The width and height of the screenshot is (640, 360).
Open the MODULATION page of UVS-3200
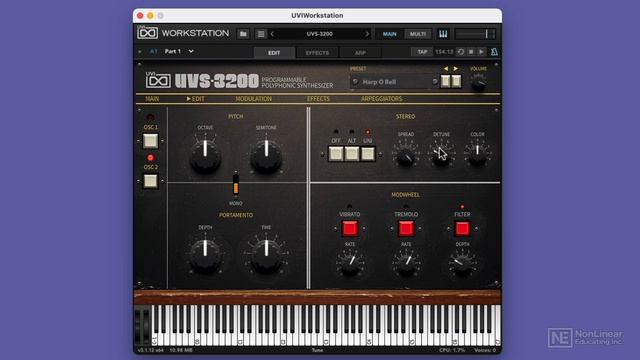[253, 99]
